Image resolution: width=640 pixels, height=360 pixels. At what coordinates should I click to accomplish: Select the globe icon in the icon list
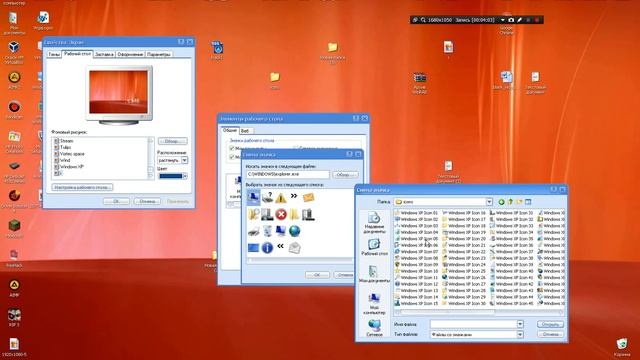(294, 231)
